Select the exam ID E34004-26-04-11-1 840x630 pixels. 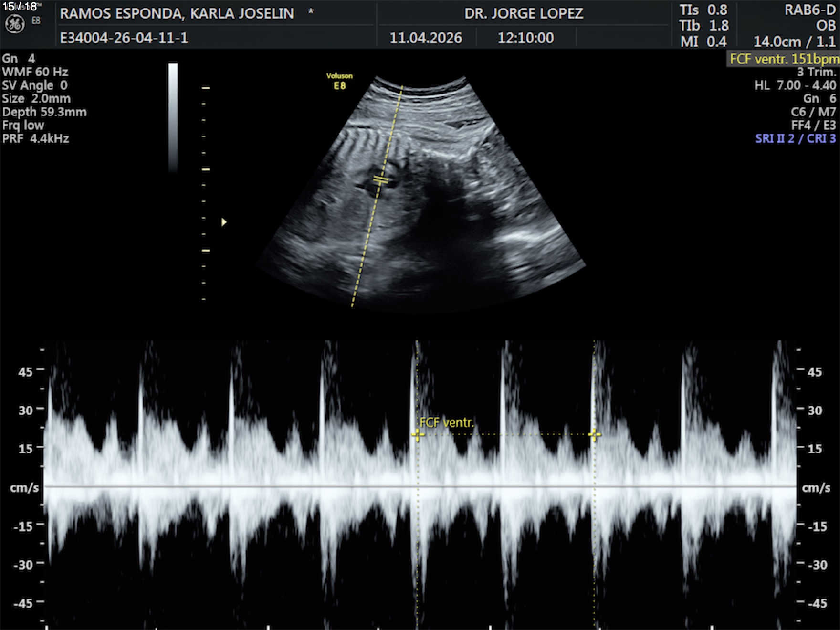click(x=124, y=38)
